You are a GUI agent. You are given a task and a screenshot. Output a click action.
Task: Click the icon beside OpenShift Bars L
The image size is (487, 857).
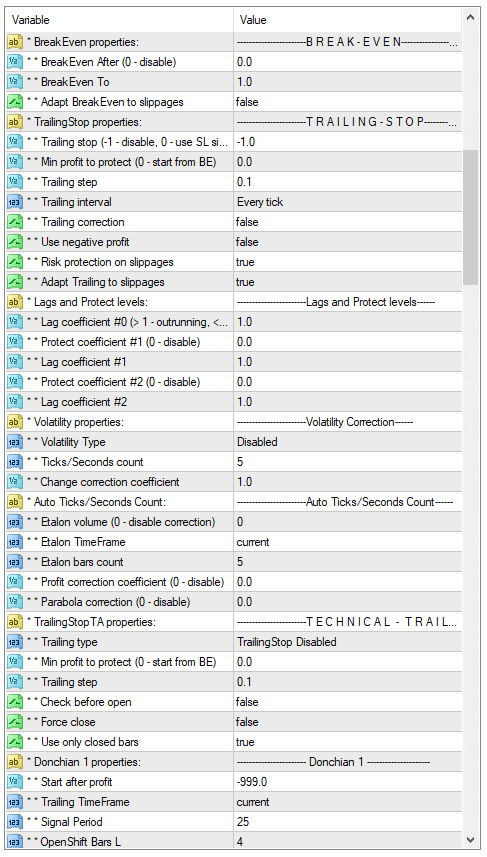15,842
